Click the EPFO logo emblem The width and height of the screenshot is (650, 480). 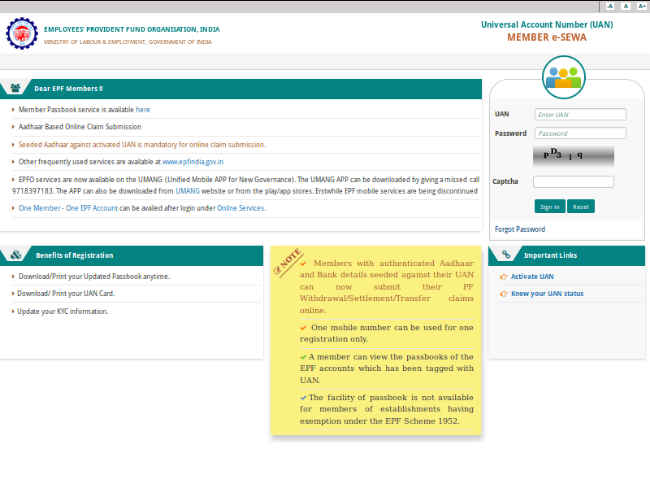[x=22, y=34]
